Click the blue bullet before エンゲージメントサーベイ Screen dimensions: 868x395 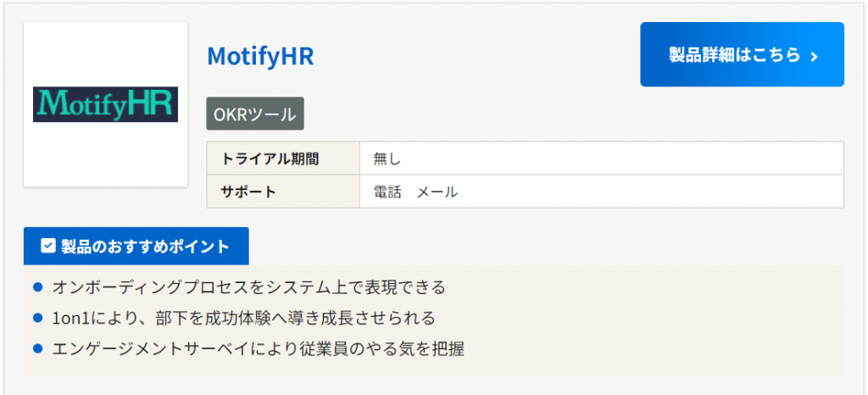tap(37, 348)
